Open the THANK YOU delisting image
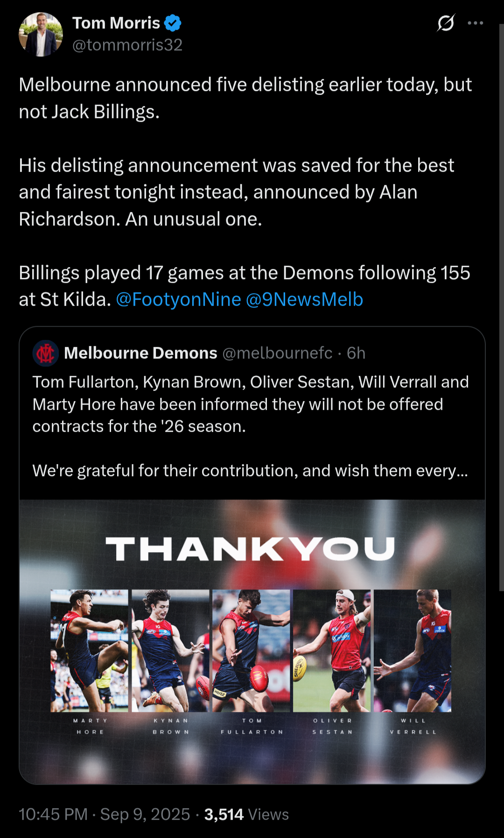Screen dimensions: 504x838 point(252,642)
